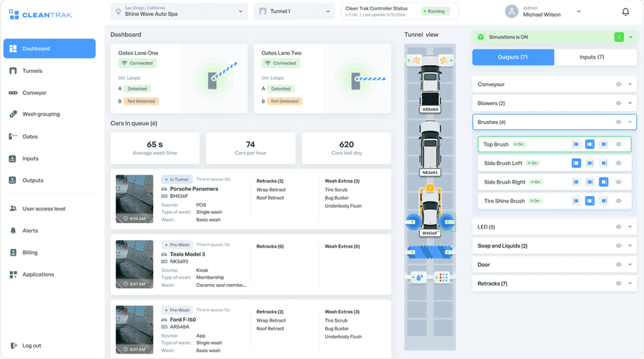The width and height of the screenshot is (644, 359).
Task: Open the Conveyor sidebar section
Action: coord(34,93)
